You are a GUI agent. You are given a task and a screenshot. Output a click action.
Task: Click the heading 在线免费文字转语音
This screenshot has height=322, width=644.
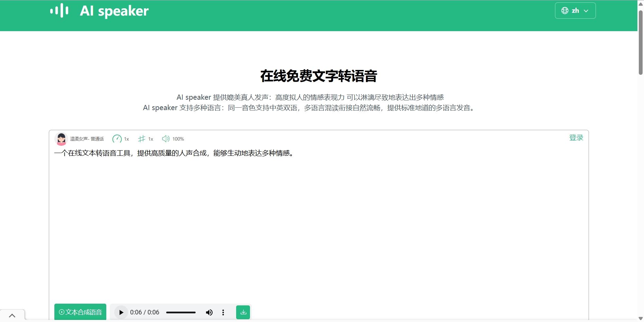click(x=319, y=76)
